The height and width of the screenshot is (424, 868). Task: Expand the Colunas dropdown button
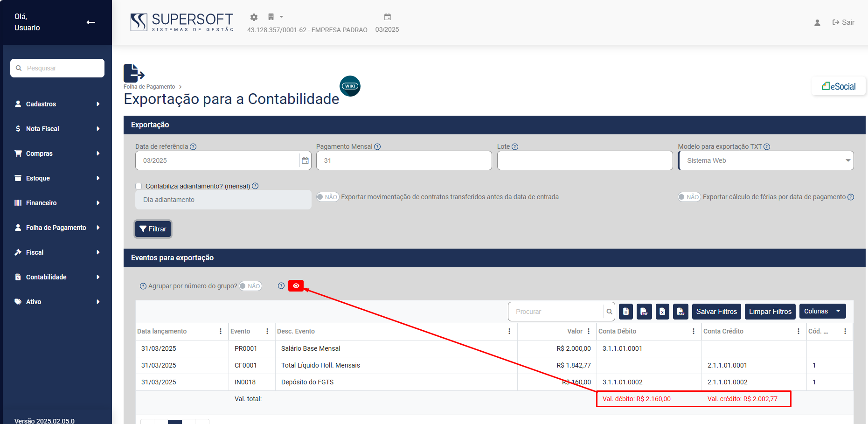(x=822, y=311)
